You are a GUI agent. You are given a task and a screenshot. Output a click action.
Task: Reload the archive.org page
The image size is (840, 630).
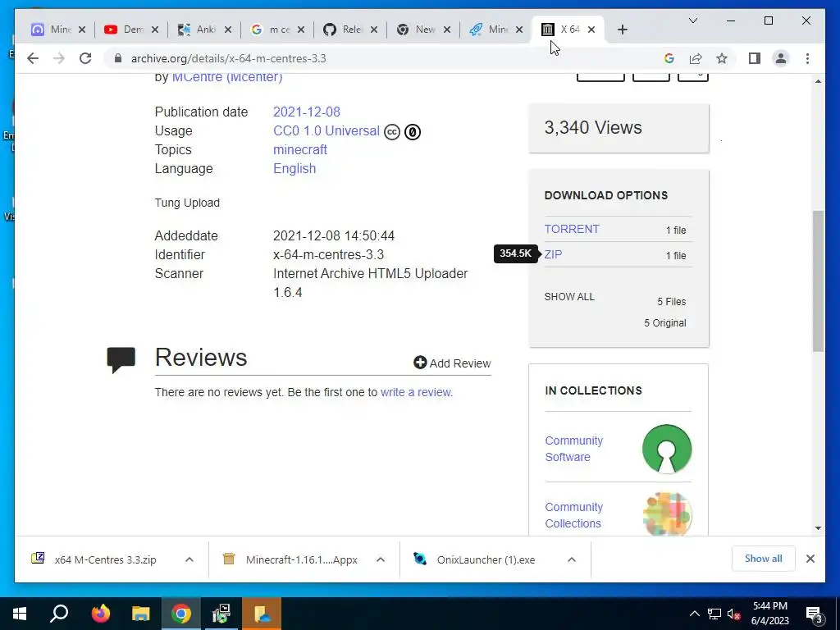pos(85,58)
